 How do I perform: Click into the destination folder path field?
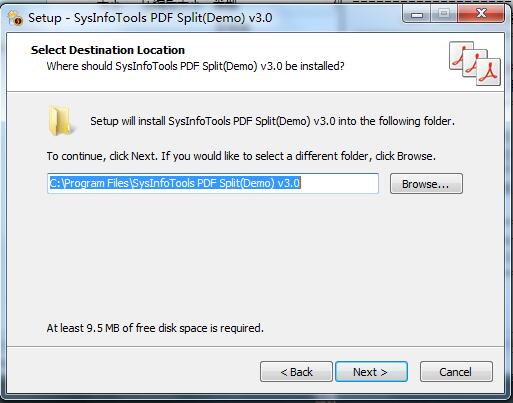(213, 183)
